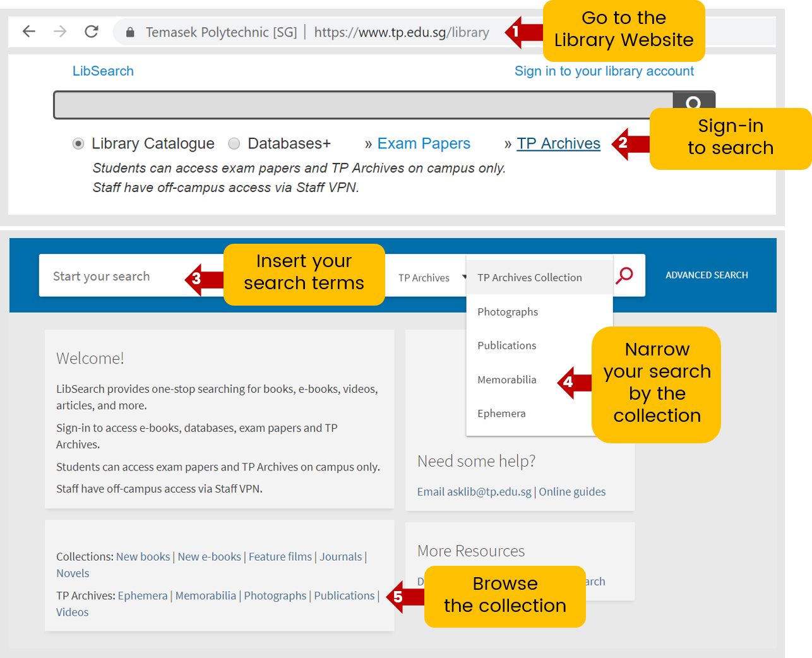Click the More Resources heading
Viewport: 812px width, 658px height.
point(471,551)
